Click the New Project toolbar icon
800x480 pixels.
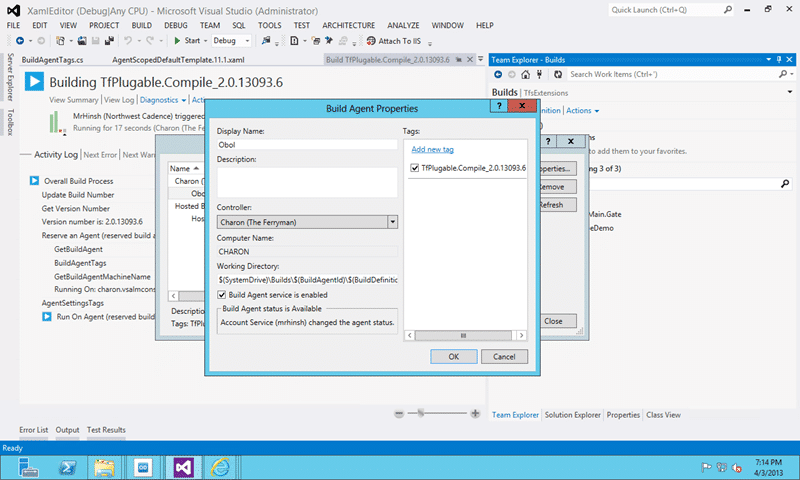[60, 41]
